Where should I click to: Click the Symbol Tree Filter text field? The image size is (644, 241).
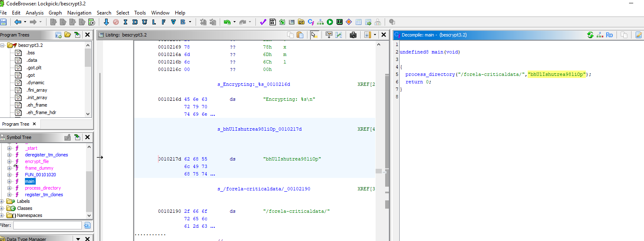coord(47,225)
